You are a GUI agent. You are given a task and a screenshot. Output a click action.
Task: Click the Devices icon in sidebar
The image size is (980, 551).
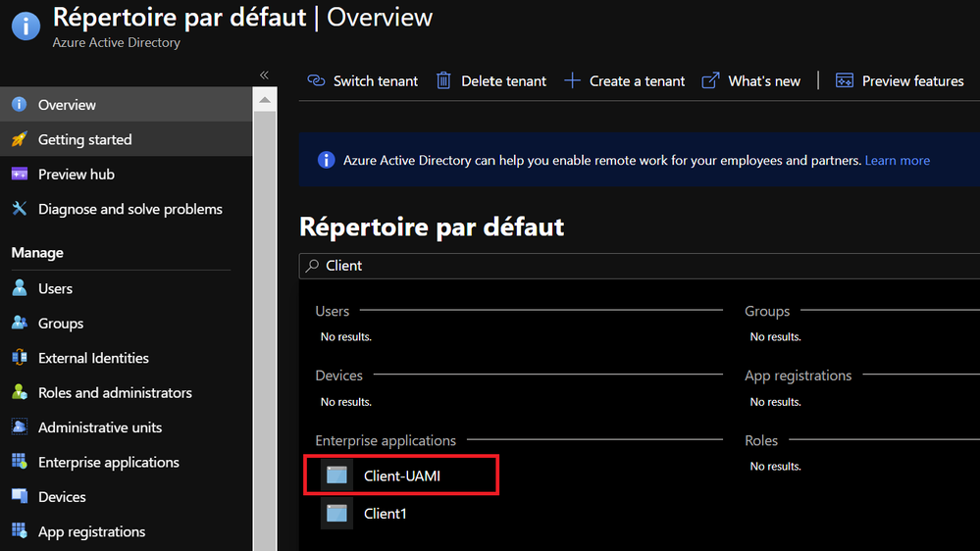coord(20,497)
